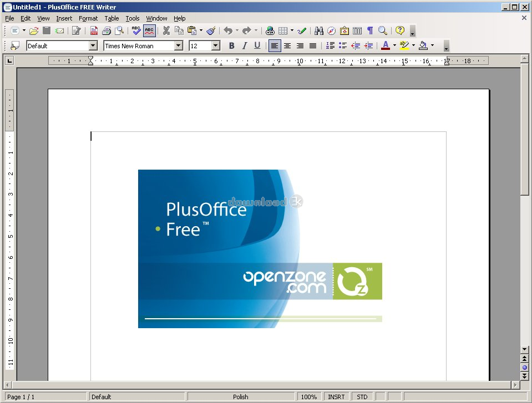The width and height of the screenshot is (532, 403).
Task: Click the 100% zoom field in status bar
Action: point(309,397)
